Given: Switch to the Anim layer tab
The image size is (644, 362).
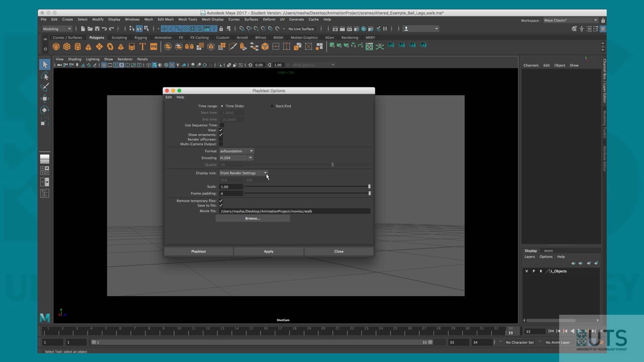Looking at the screenshot, I should pyautogui.click(x=548, y=251).
